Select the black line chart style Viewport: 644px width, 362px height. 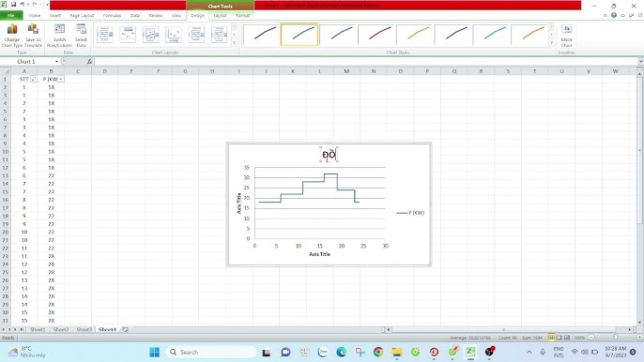[261, 35]
